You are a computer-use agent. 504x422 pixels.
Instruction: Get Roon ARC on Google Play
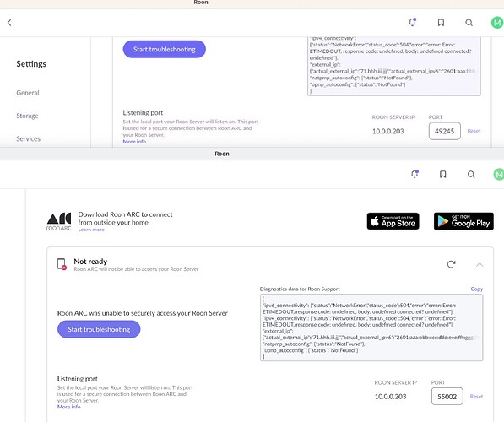pyautogui.click(x=463, y=221)
